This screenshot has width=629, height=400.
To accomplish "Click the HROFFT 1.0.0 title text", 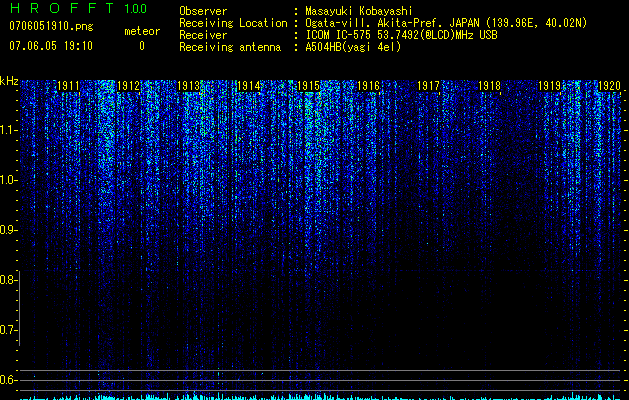I will [x=78, y=8].
